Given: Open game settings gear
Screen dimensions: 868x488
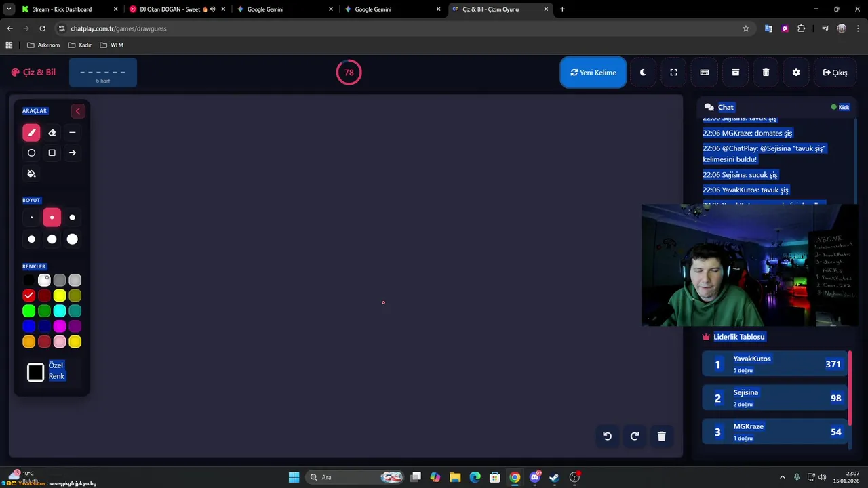Looking at the screenshot, I should point(796,73).
